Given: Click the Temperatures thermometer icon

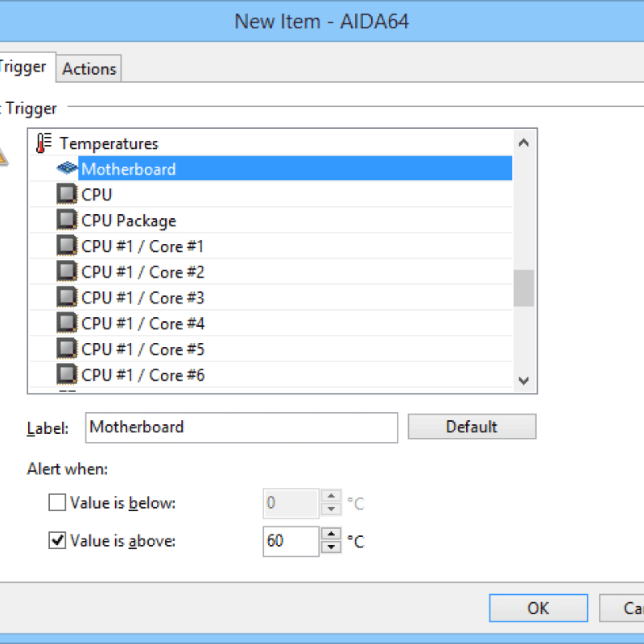Looking at the screenshot, I should point(43,142).
